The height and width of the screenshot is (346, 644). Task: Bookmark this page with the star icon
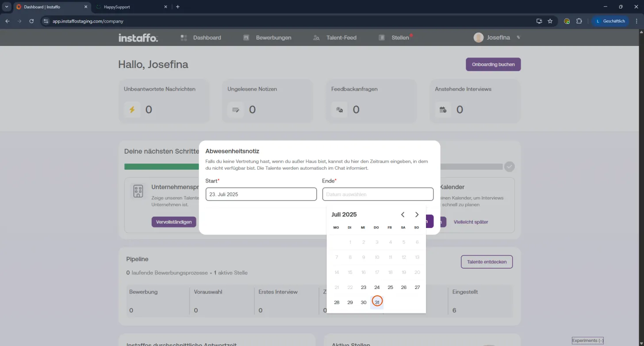click(x=550, y=21)
